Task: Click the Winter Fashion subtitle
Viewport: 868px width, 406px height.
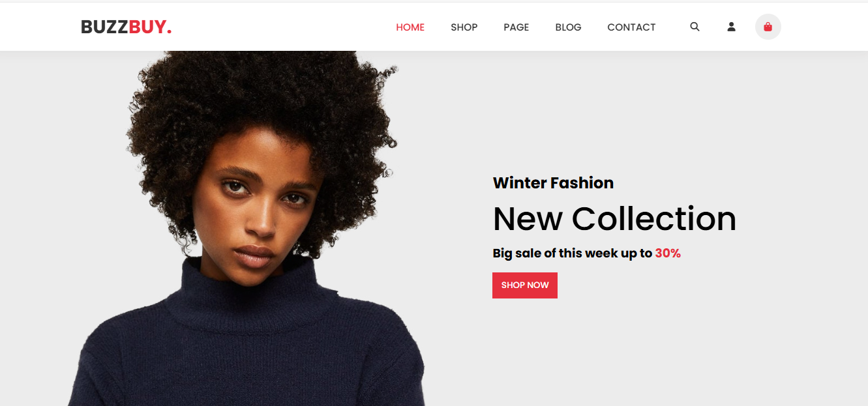Action: (553, 183)
